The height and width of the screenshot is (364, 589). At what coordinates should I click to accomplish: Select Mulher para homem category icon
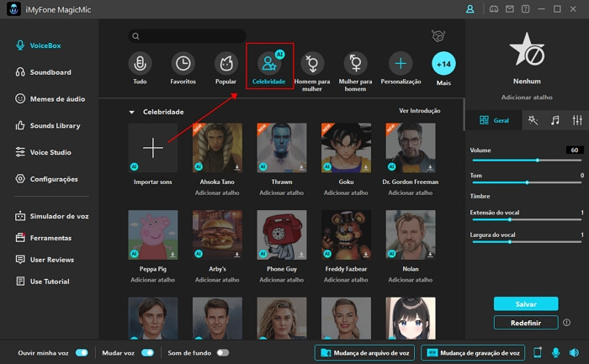click(355, 63)
